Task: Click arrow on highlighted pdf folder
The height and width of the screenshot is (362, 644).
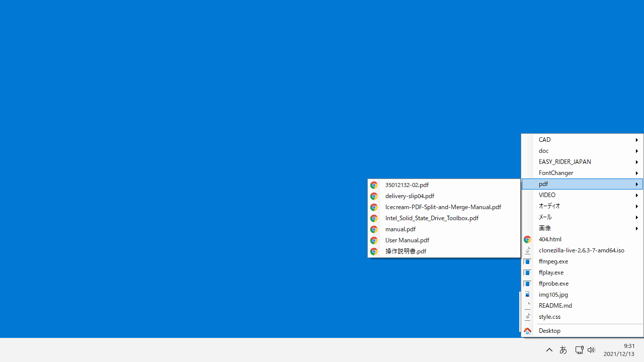Action: [637, 184]
